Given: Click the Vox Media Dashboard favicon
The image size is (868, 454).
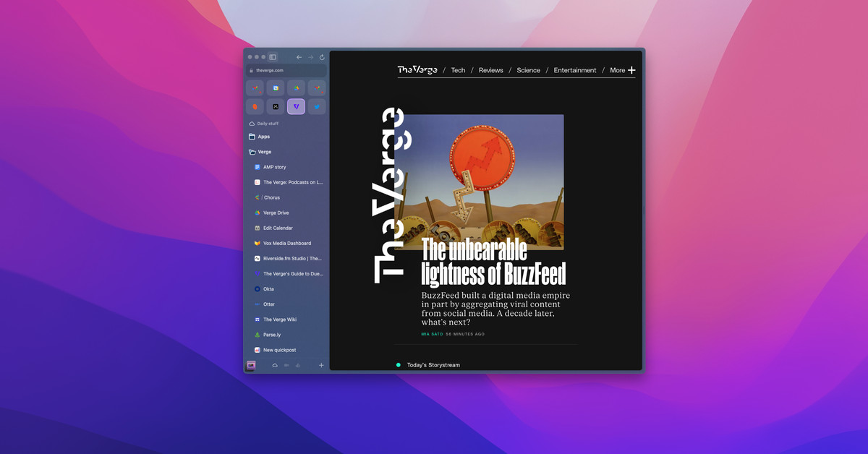Looking at the screenshot, I should pos(257,243).
